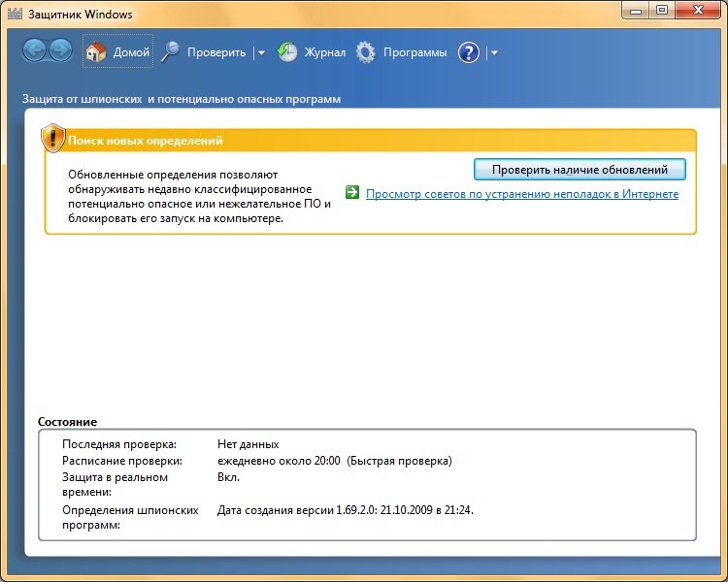Open the dropdown arrow beside the help icon
This screenshot has height=582, width=728.
coord(494,53)
